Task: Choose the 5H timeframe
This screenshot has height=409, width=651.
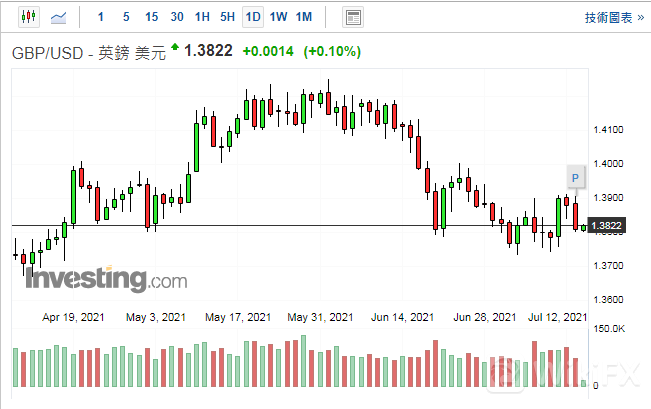Action: 228,17
